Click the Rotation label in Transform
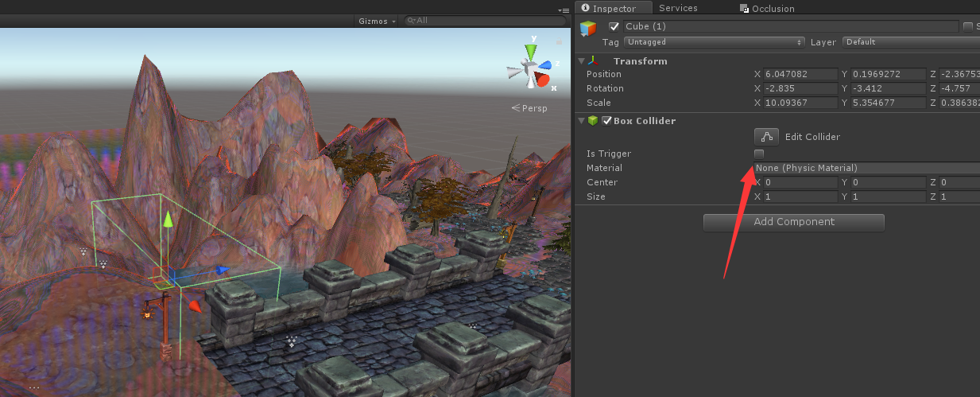The height and width of the screenshot is (397, 980). pyautogui.click(x=605, y=88)
